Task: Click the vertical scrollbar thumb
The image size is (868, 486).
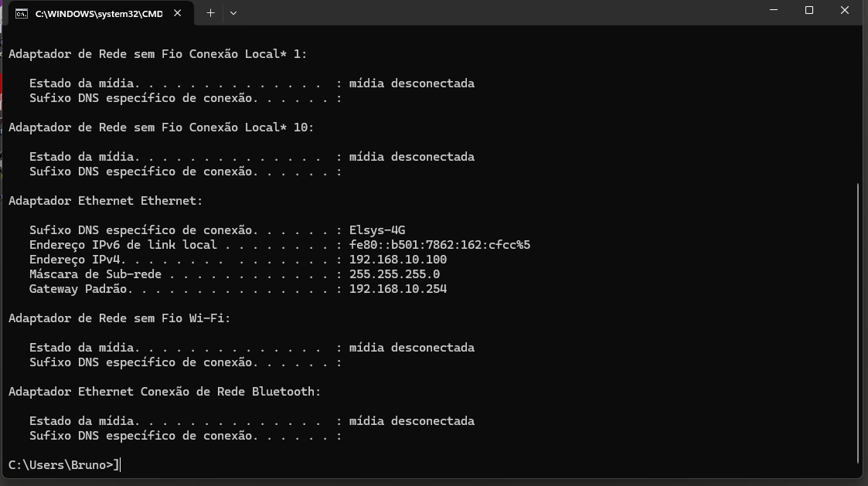Action: [858, 324]
